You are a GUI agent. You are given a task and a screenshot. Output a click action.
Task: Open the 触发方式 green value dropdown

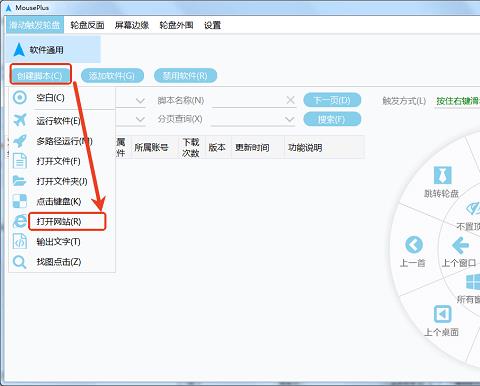coord(458,101)
